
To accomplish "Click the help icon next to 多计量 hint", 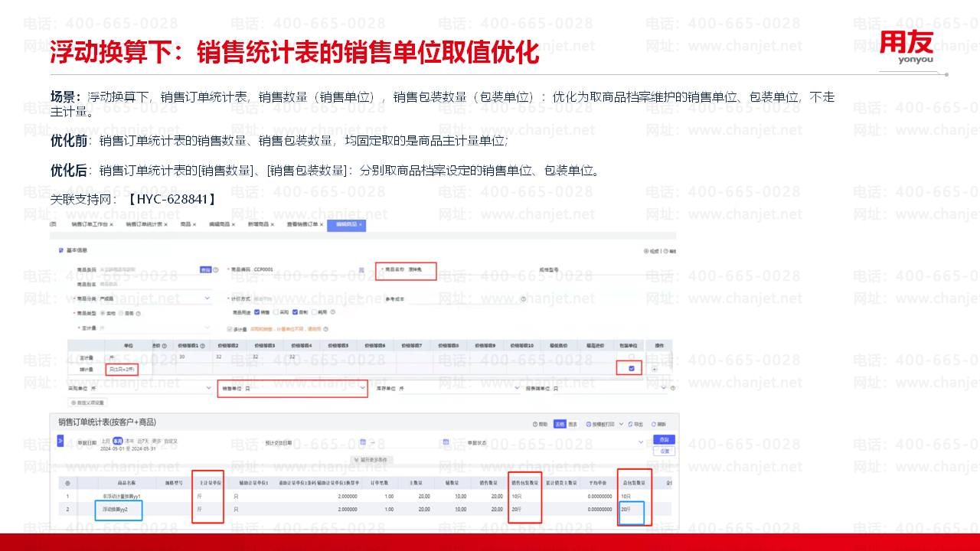I will (x=325, y=329).
